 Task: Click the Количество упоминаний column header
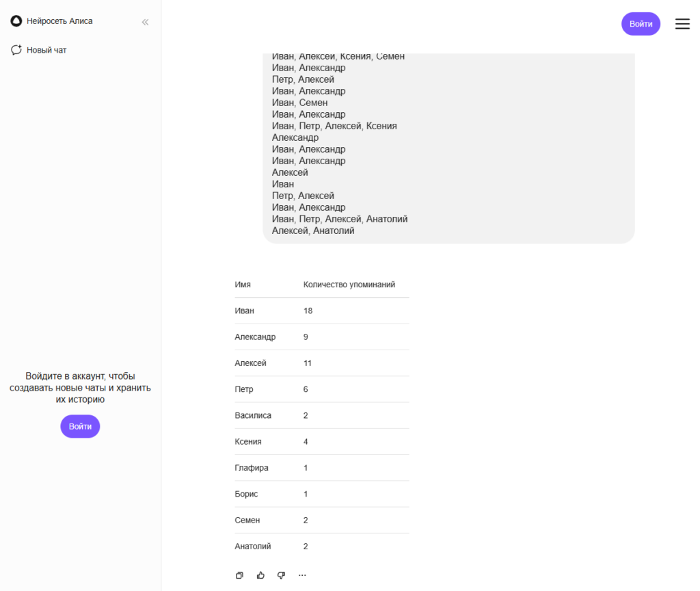pos(349,285)
